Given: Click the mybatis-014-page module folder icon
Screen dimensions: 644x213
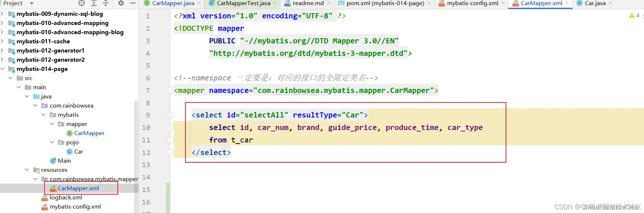Looking at the screenshot, I should click(x=11, y=69).
